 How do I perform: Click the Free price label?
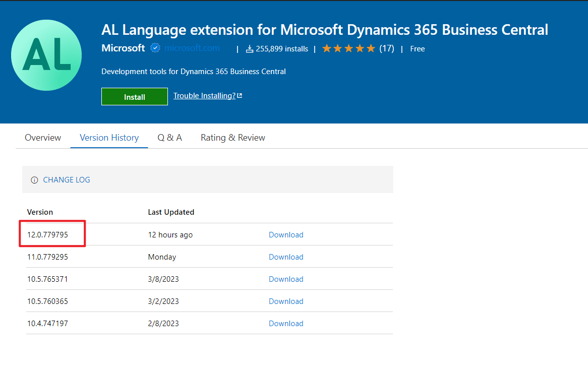[418, 49]
